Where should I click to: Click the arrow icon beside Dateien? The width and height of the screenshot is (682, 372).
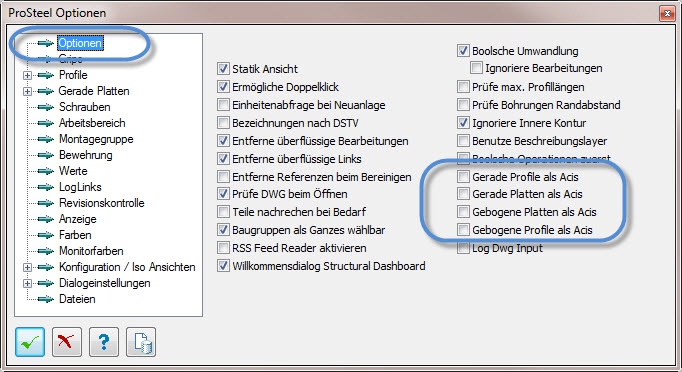pos(46,299)
